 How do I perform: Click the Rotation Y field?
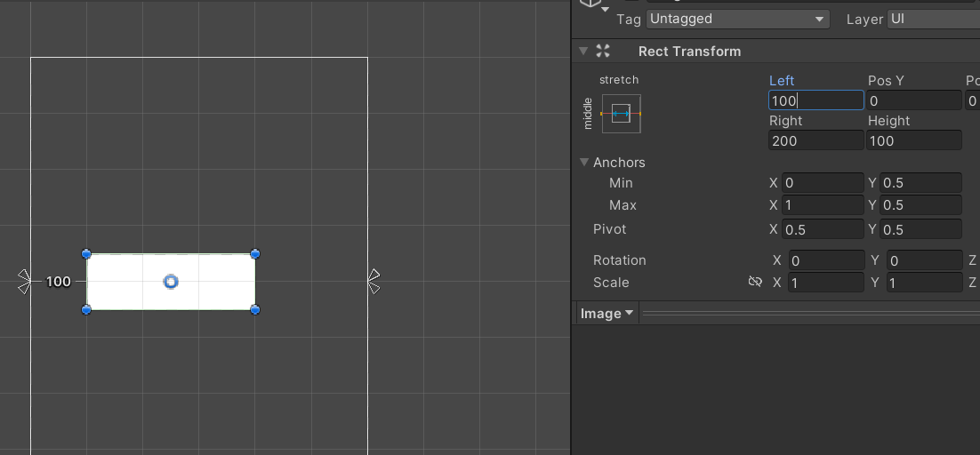click(x=924, y=260)
